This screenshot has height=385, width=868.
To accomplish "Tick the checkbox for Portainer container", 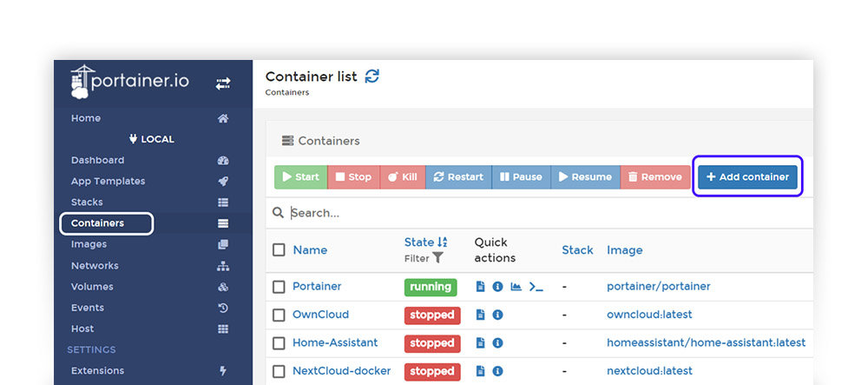I will 279,287.
